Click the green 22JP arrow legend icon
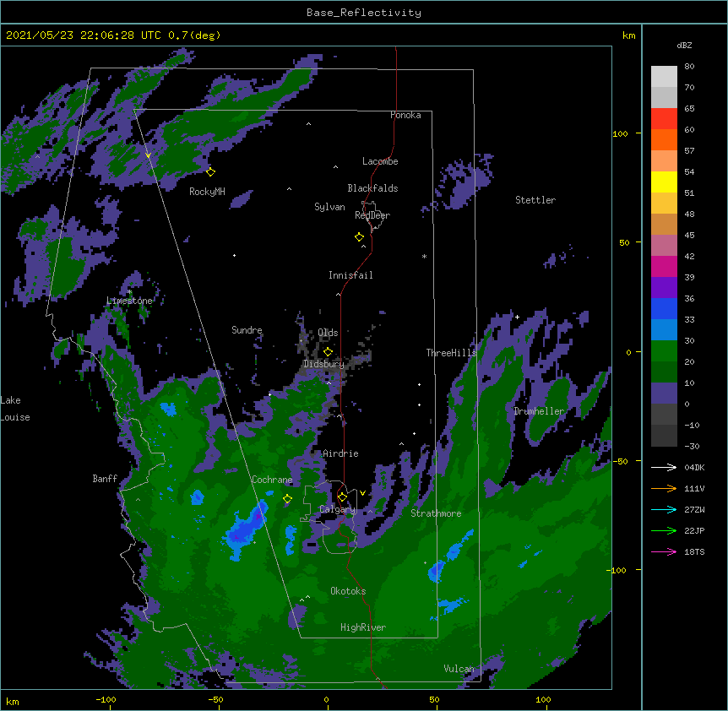 (x=664, y=530)
